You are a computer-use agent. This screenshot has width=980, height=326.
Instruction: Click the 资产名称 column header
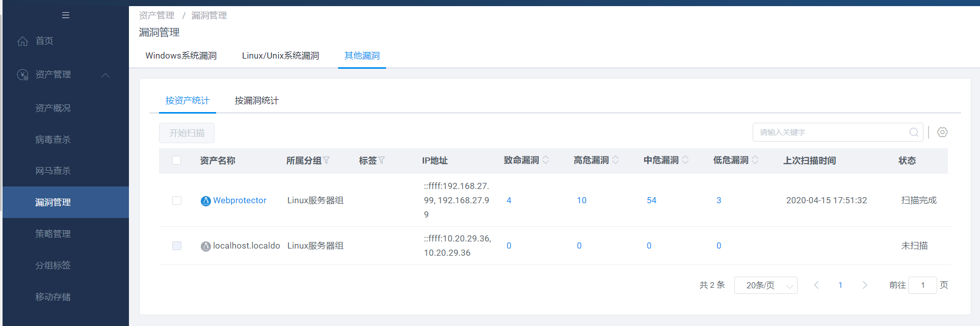tap(218, 160)
